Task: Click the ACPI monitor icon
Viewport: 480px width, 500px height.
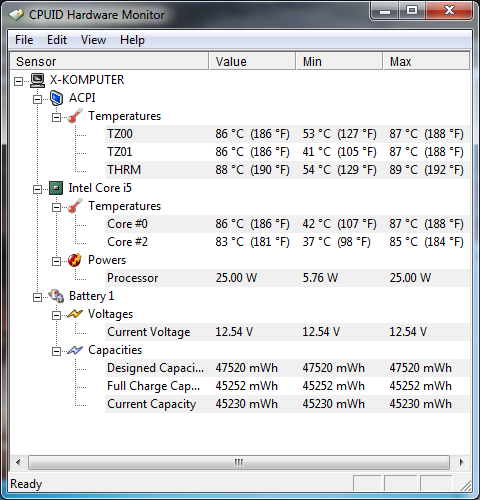Action: 56,98
